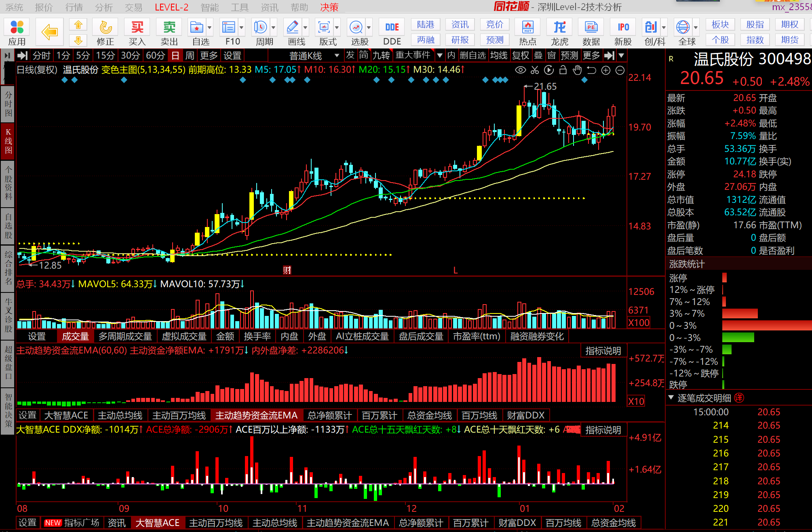The height and width of the screenshot is (532, 812).
Task: Click the yellow back arrow icon
Action: (x=49, y=32)
